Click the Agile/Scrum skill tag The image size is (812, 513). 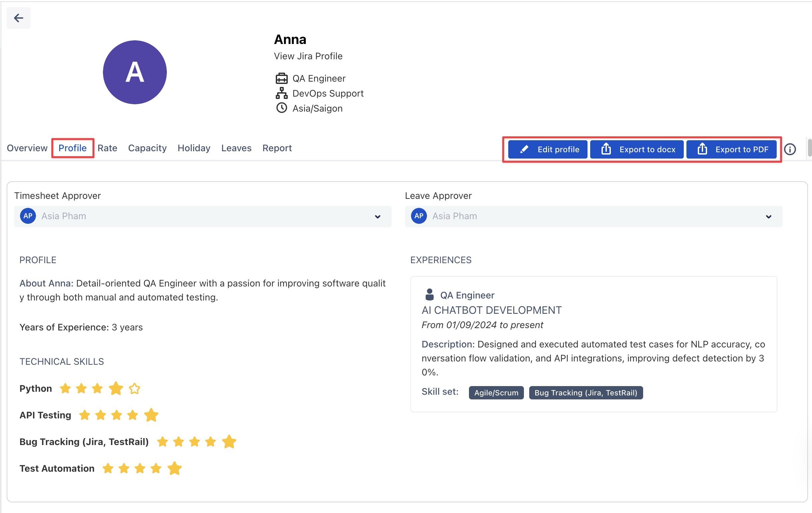pyautogui.click(x=496, y=393)
